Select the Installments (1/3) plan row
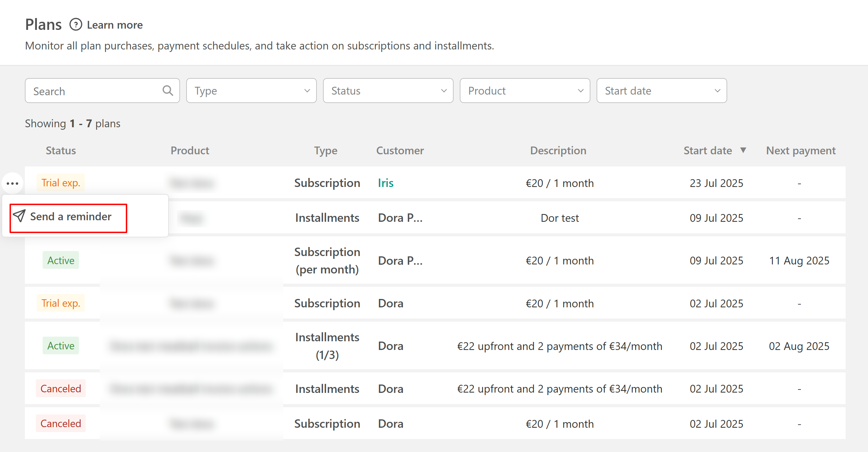 pyautogui.click(x=327, y=346)
